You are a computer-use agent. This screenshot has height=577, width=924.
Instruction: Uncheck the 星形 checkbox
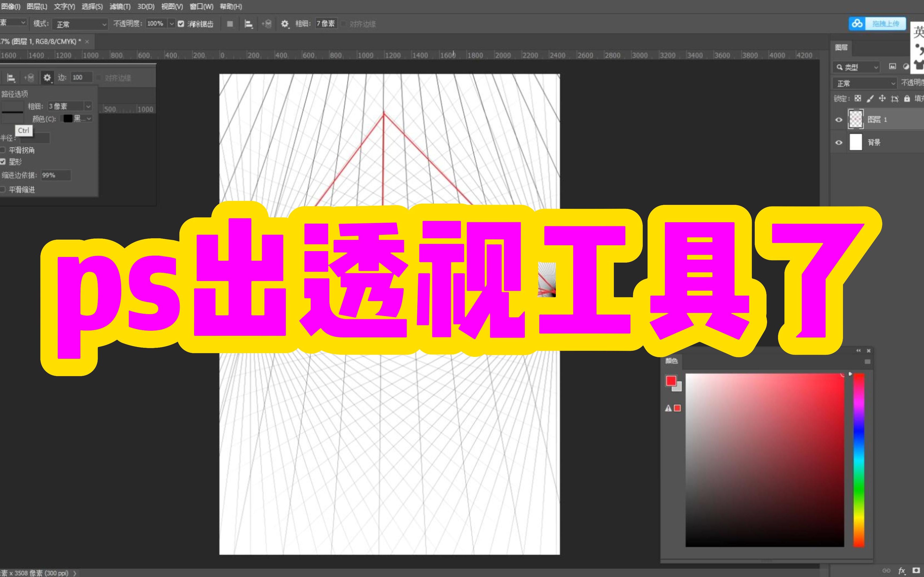click(x=3, y=162)
